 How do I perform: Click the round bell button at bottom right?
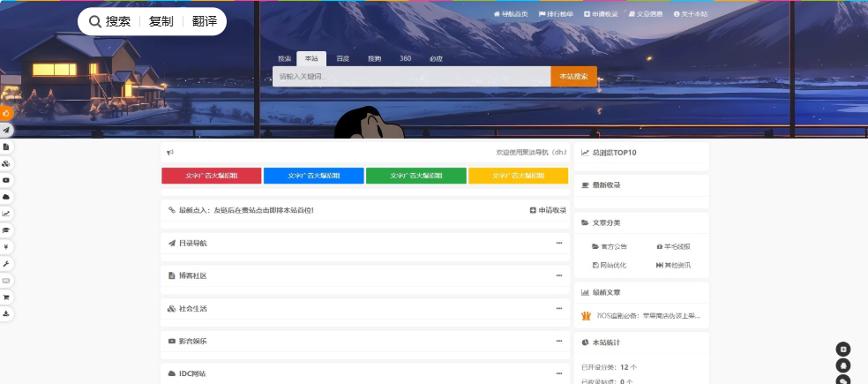point(843,365)
